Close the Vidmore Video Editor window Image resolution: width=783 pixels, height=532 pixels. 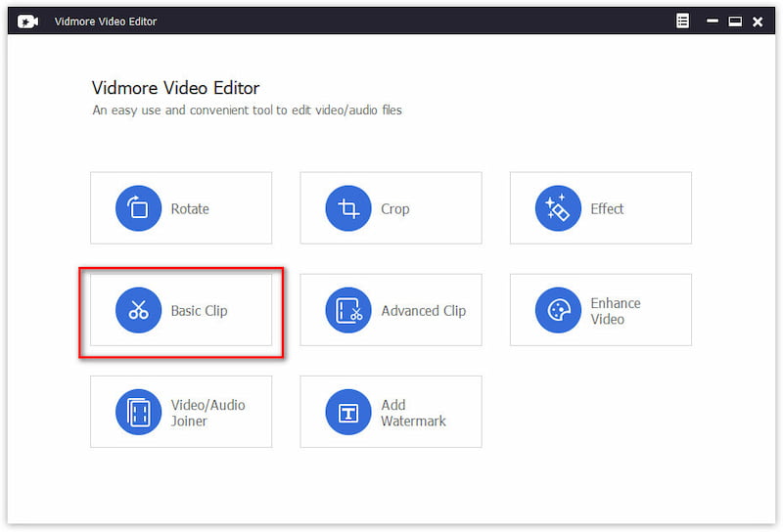click(x=757, y=22)
